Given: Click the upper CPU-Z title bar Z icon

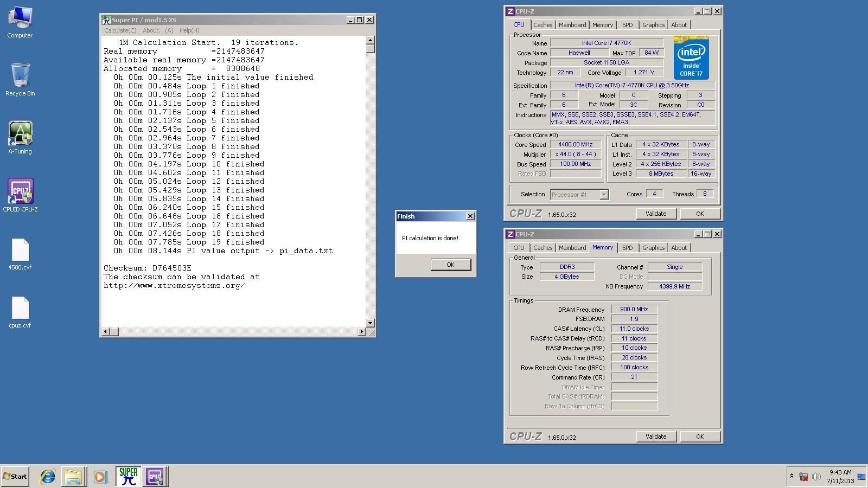Looking at the screenshot, I should [510, 11].
